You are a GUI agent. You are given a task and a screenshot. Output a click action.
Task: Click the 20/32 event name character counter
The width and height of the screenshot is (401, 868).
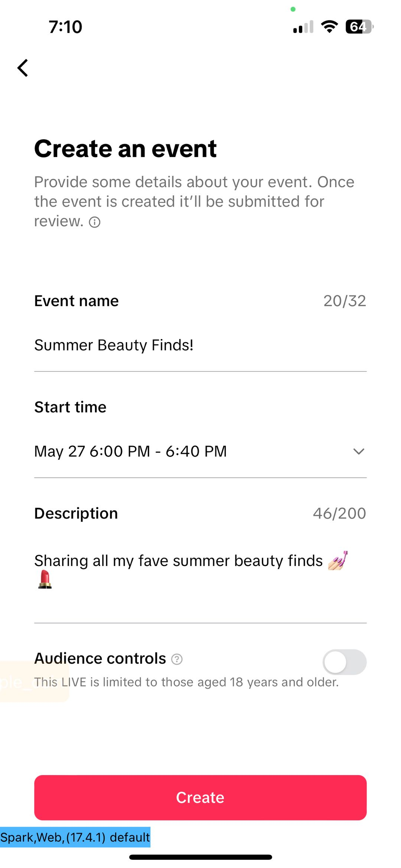(x=345, y=301)
